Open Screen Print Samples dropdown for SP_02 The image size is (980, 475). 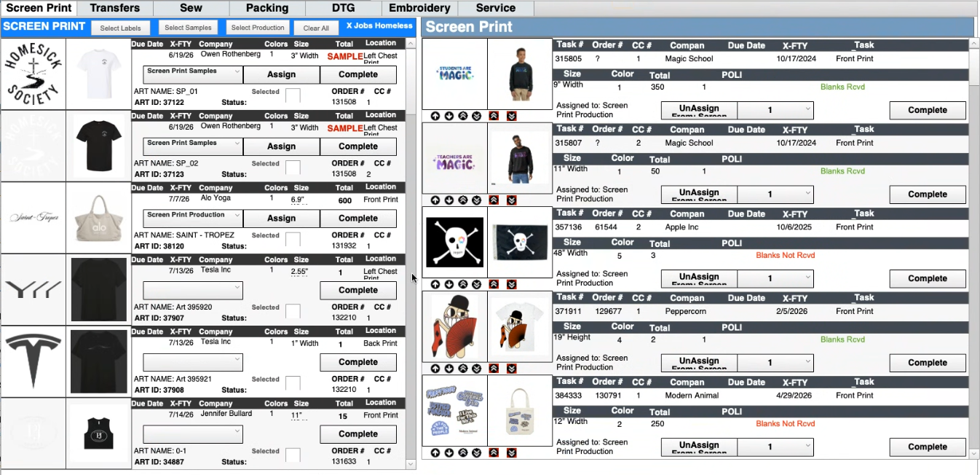[x=192, y=146]
